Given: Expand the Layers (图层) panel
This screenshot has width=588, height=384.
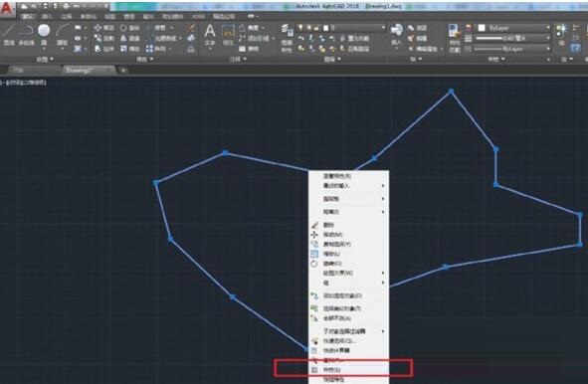Looking at the screenshot, I should coord(332,59).
